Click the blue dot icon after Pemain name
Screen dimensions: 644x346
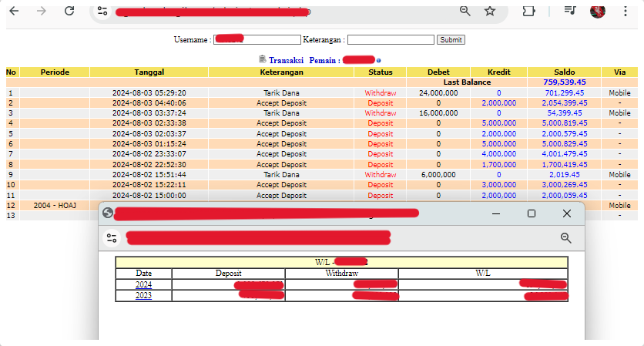[379, 60]
